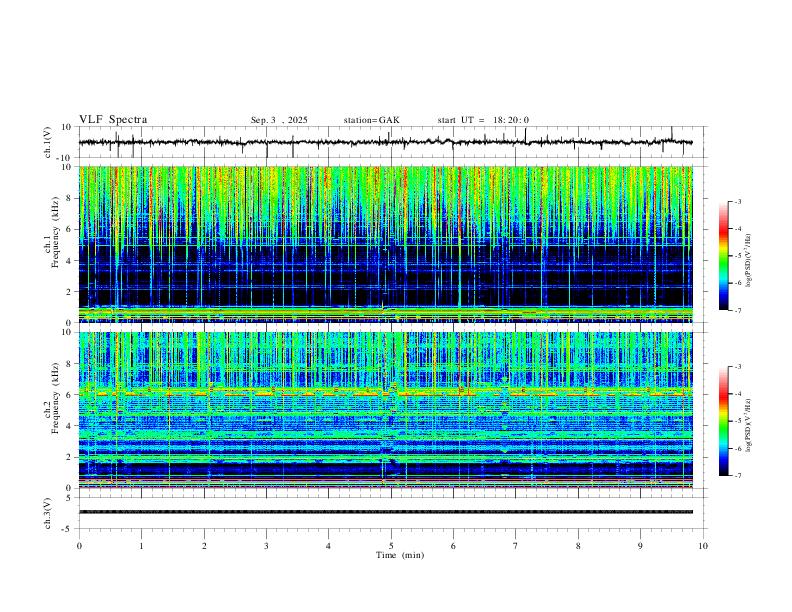Click the "VLF Spectra" title text
Viewport: 792px width, 612px height.
click(x=113, y=120)
